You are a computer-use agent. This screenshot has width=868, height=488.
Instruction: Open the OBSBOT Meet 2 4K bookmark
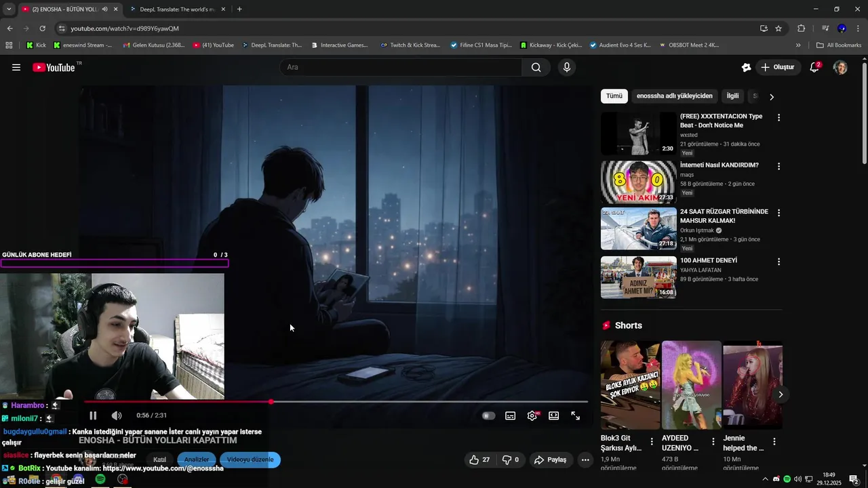tap(688, 45)
